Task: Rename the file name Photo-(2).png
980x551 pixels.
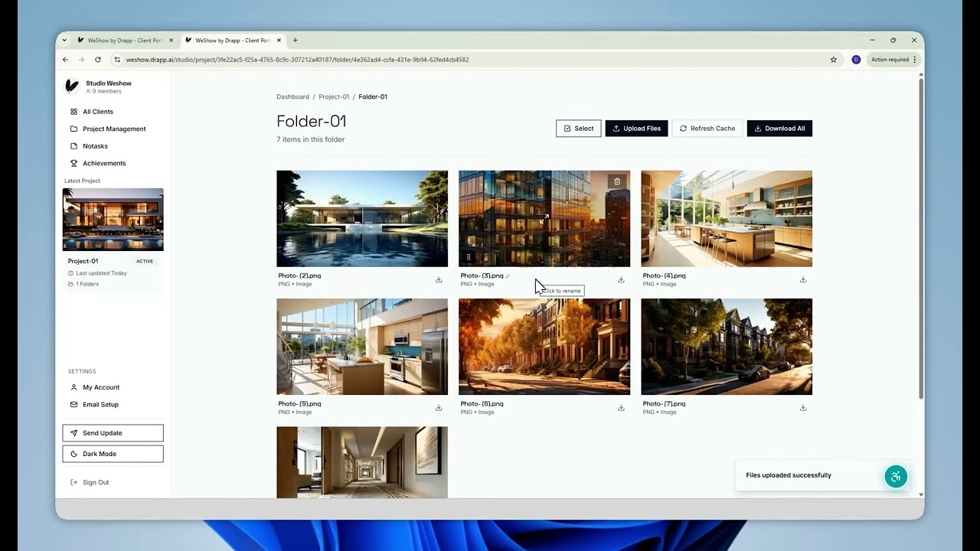Action: (x=299, y=275)
